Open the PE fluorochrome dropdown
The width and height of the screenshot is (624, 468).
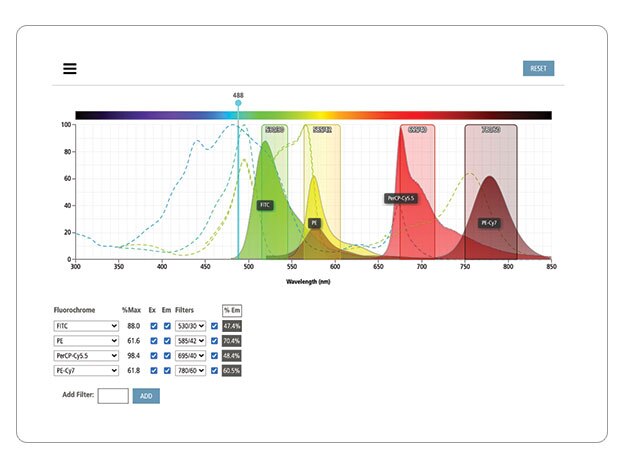click(x=86, y=341)
